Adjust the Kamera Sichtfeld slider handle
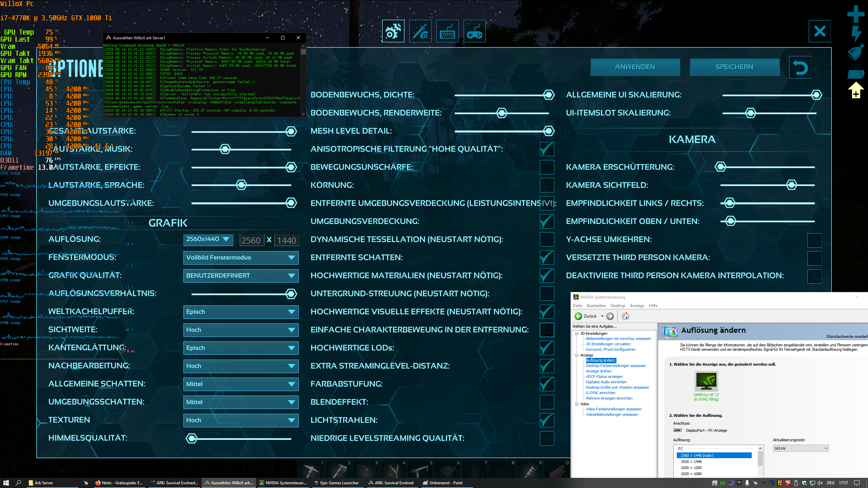 click(791, 185)
